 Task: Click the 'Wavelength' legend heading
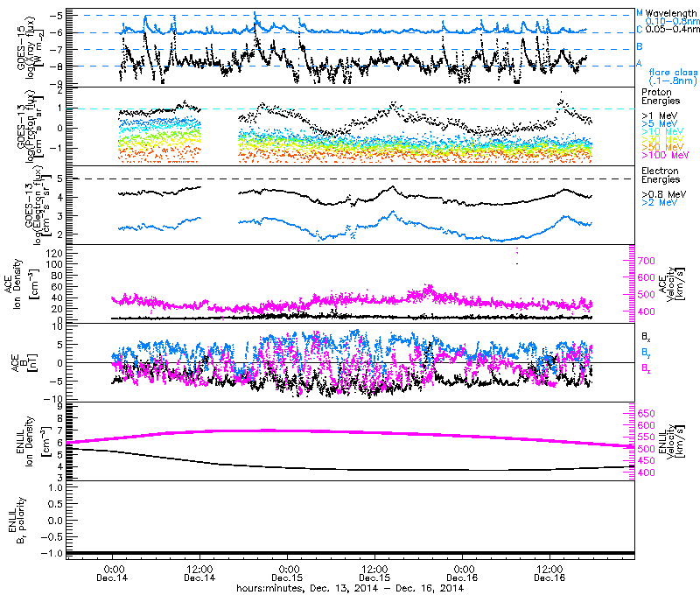670,13
